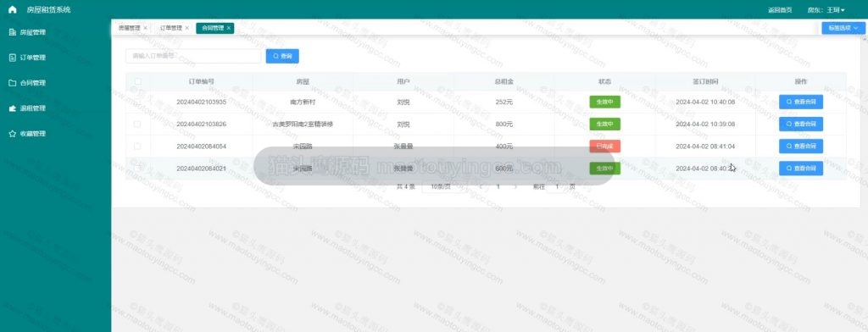
Task: Click signing time 2024-04-02 10:39:08
Action: (x=705, y=125)
